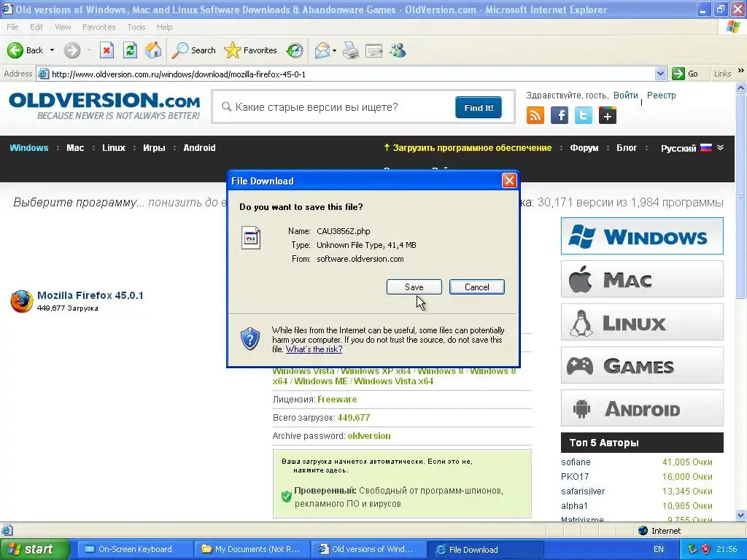
Task: Open Messenger people icon
Action: click(x=398, y=50)
